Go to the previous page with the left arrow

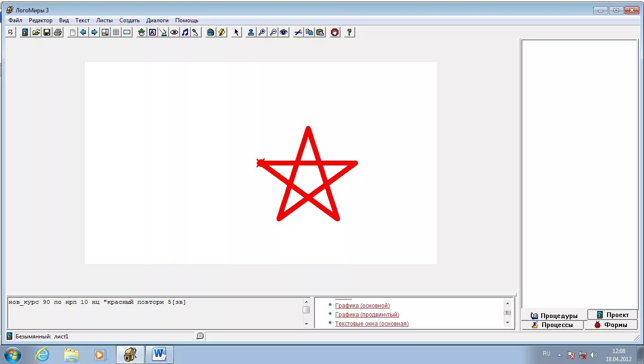coord(83,32)
